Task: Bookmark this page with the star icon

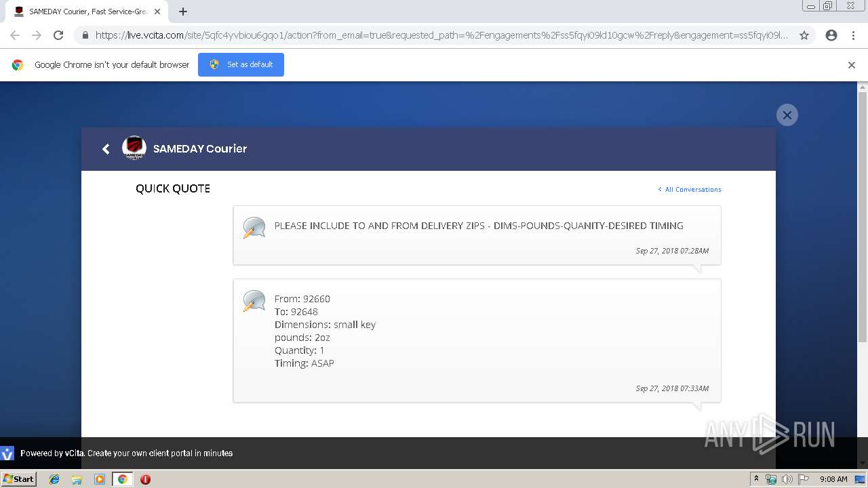Action: tap(804, 35)
